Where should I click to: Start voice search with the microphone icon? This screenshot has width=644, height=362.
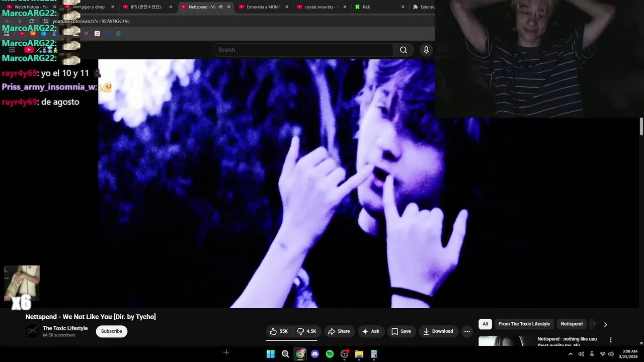click(426, 50)
